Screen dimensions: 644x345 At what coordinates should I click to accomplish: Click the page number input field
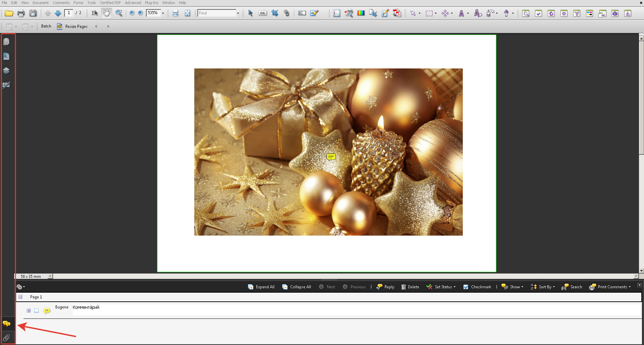[x=69, y=13]
